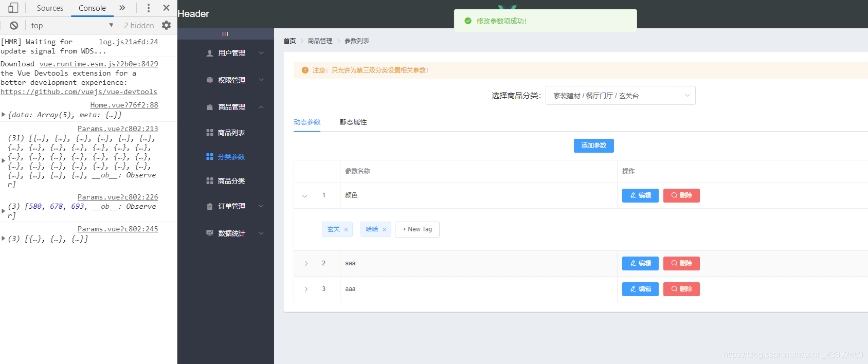Click the bag icon beside 商品管理
868x364 pixels.
[210, 107]
